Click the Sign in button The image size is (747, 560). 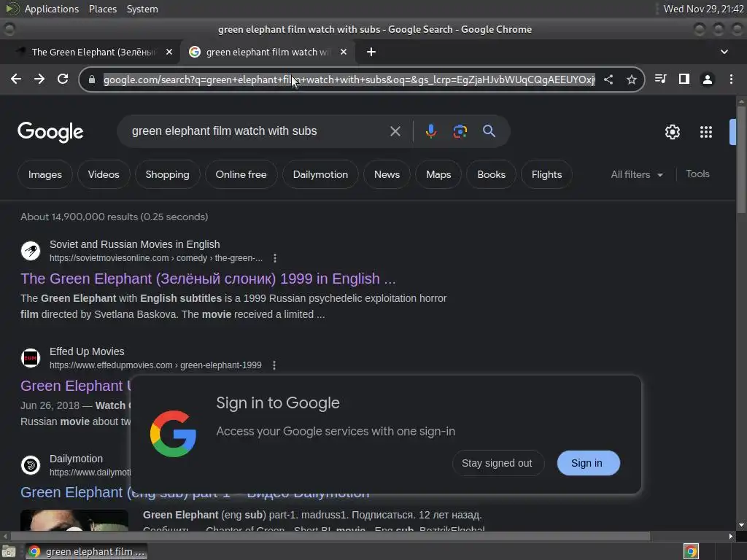[x=588, y=463]
